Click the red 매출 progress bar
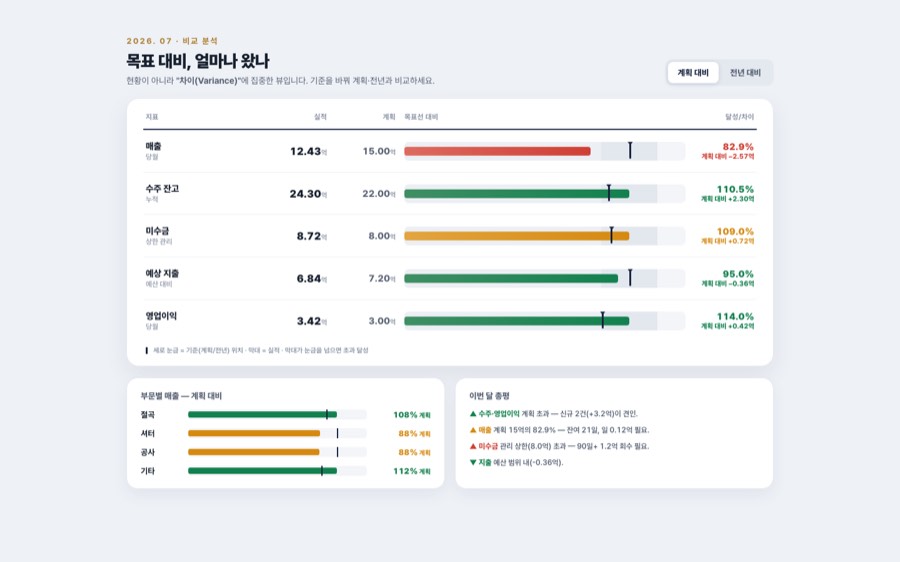 pos(497,151)
